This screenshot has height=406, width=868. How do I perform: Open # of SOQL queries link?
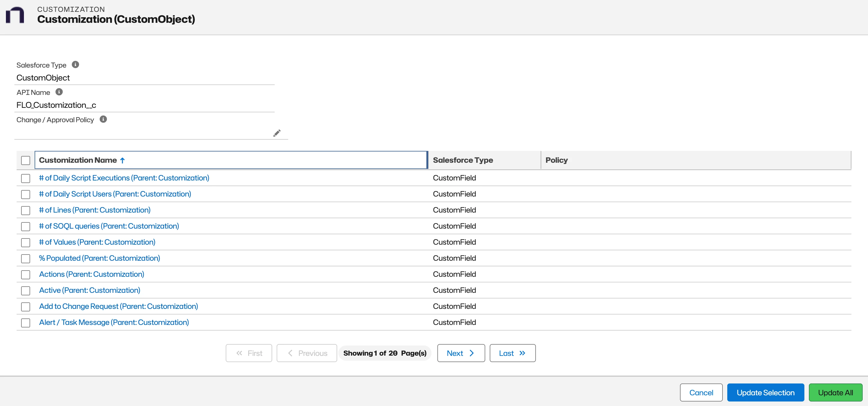pyautogui.click(x=109, y=226)
